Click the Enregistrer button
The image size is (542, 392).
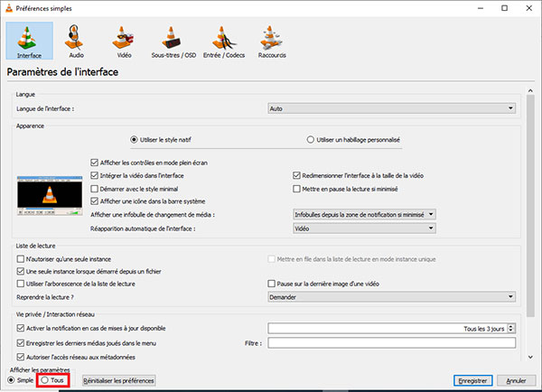(x=472, y=380)
